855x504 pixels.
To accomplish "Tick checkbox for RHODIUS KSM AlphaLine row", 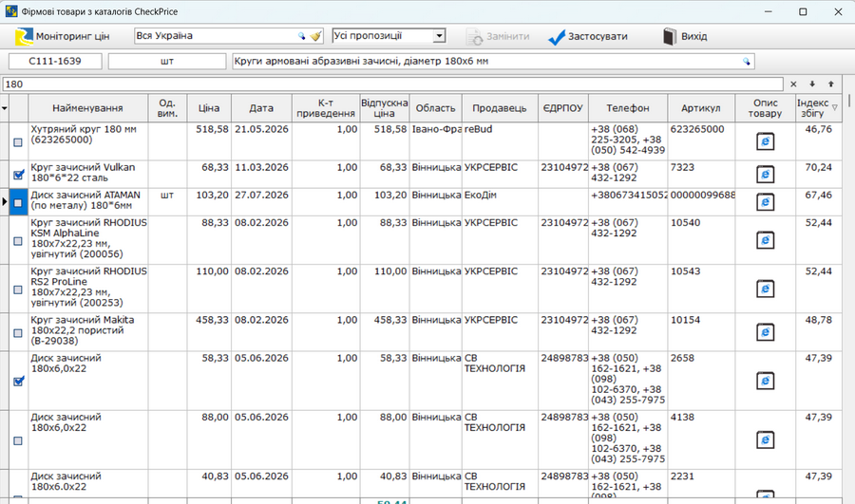I will pyautogui.click(x=18, y=241).
